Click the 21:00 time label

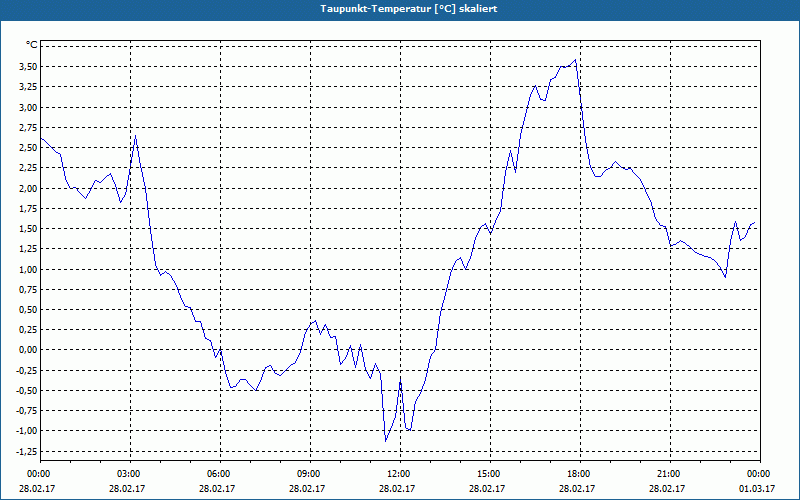click(x=670, y=474)
